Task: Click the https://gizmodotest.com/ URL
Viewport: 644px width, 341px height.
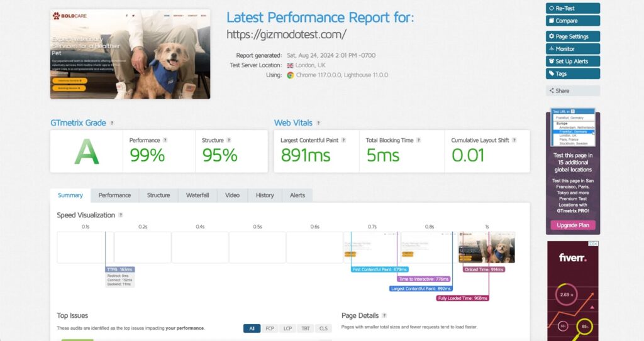Action: point(286,35)
